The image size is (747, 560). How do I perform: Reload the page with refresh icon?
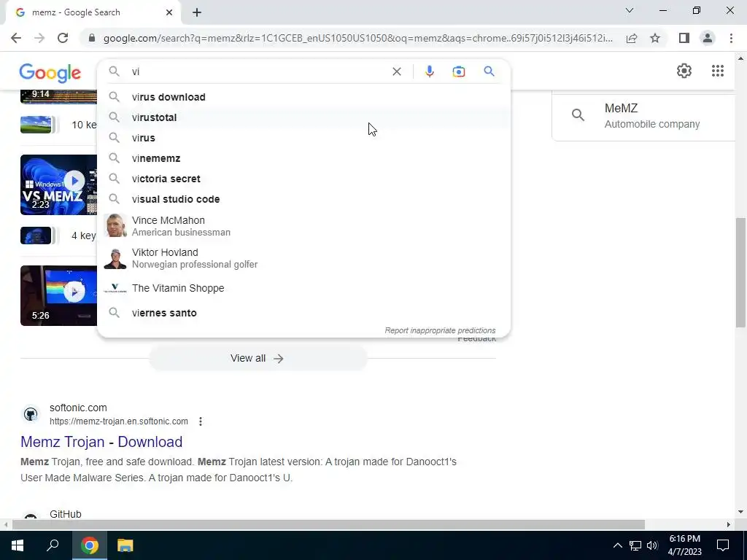click(x=63, y=38)
